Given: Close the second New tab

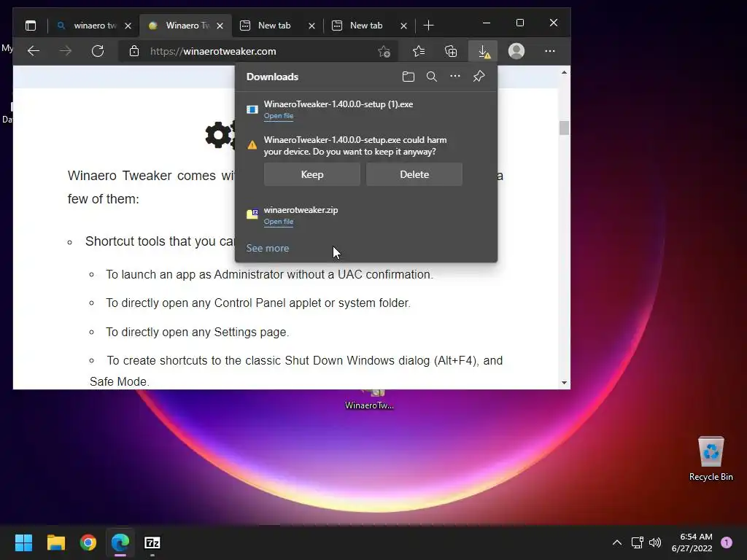Looking at the screenshot, I should pyautogui.click(x=403, y=26).
